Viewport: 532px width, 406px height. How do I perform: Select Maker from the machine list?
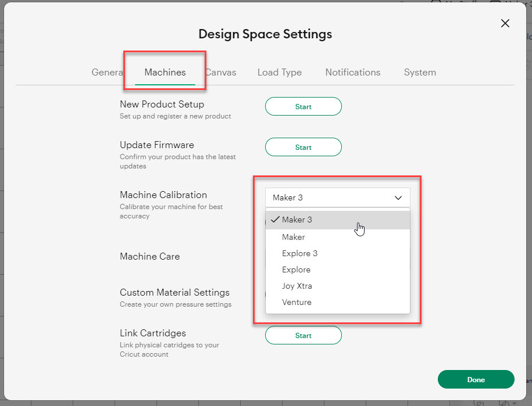(x=294, y=237)
